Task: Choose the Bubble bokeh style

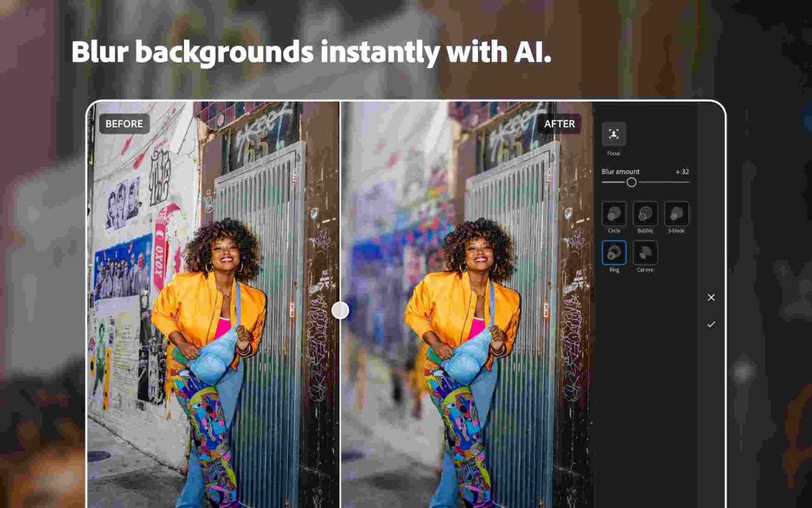Action: pos(645,213)
